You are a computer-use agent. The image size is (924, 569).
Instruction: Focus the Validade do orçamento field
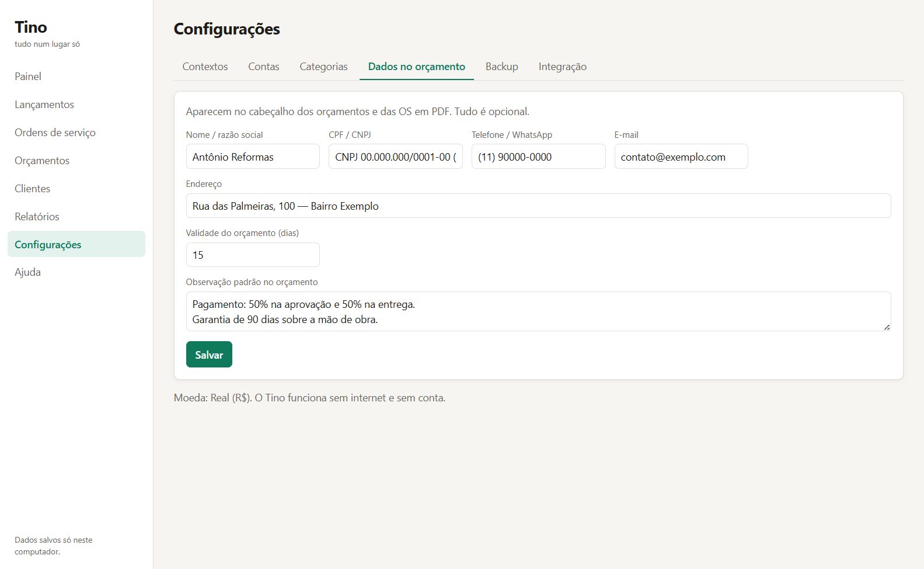(253, 255)
